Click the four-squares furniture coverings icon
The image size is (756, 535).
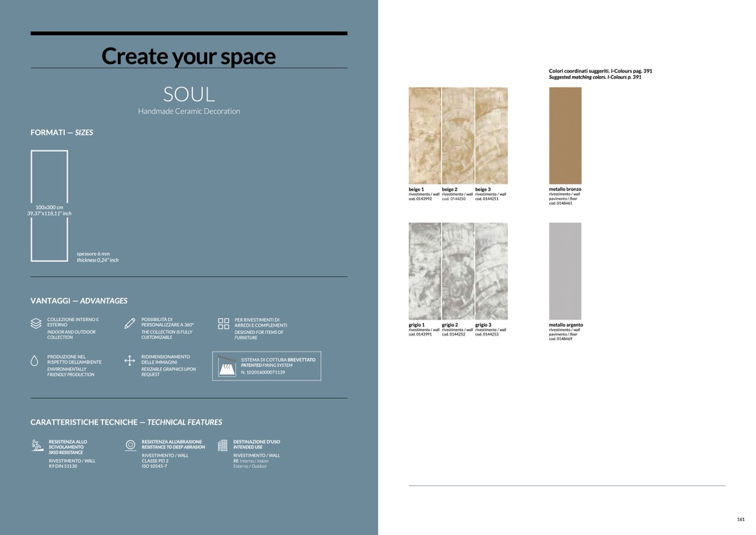[x=224, y=324]
